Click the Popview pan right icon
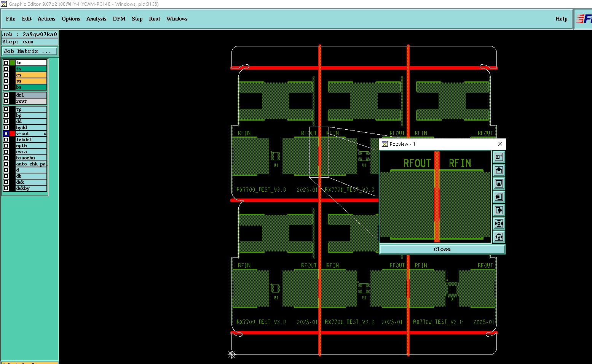The image size is (592, 364). click(x=499, y=210)
